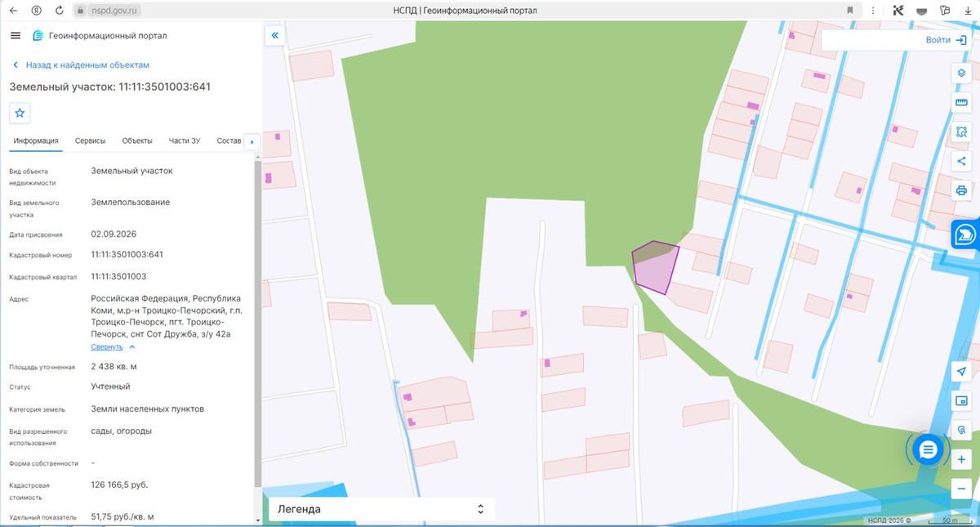Expand the Легенда selector
Screen dimensions: 980x527
click(381, 509)
